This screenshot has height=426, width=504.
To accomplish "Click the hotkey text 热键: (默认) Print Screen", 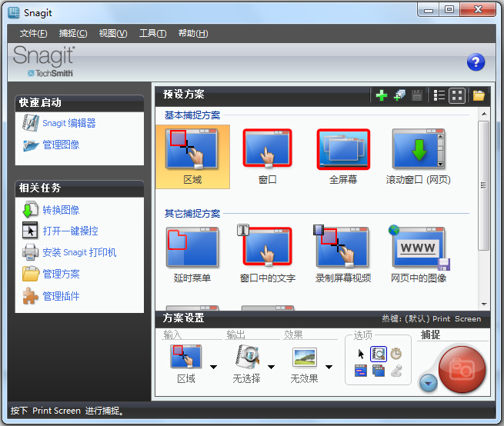I will tap(432, 318).
